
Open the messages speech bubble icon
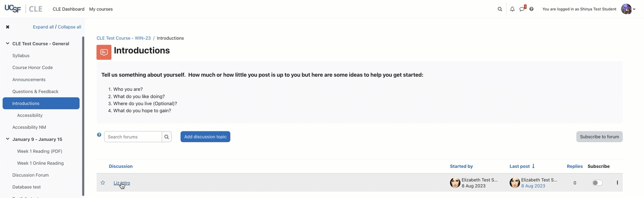coord(522,9)
